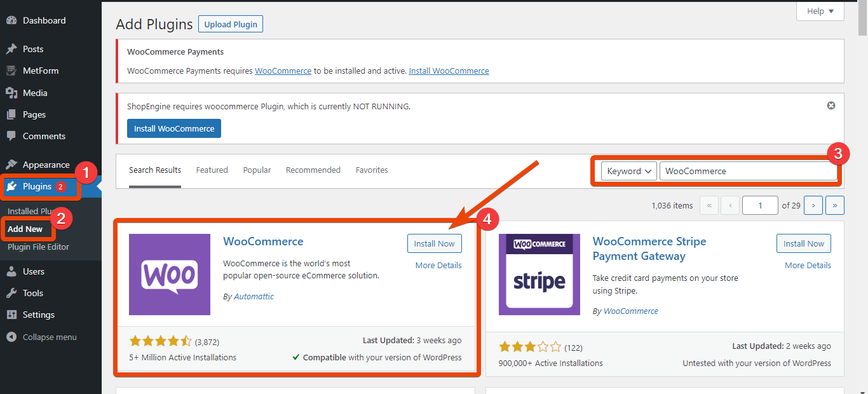The image size is (868, 394).
Task: Open WooCommerce author link under Stripe
Action: pyautogui.click(x=631, y=311)
